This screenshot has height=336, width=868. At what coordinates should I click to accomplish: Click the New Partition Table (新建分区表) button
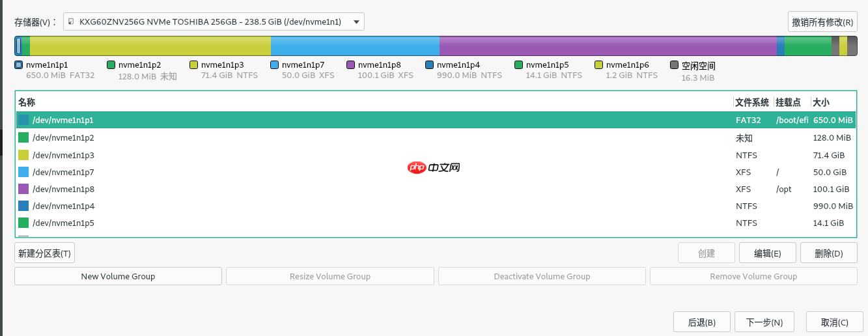[x=44, y=253]
